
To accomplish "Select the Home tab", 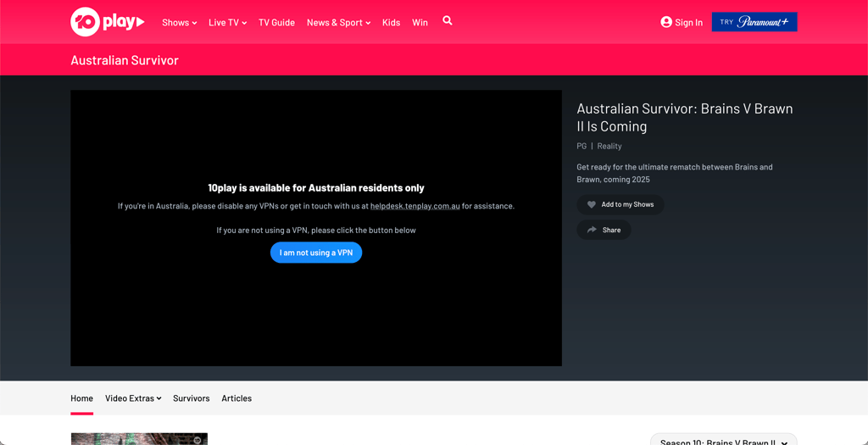I will pos(82,398).
